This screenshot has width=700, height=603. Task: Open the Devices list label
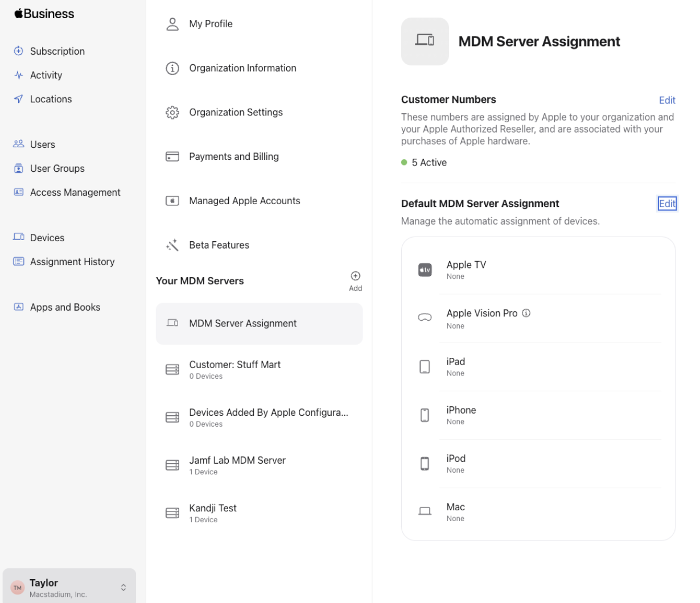tap(47, 238)
